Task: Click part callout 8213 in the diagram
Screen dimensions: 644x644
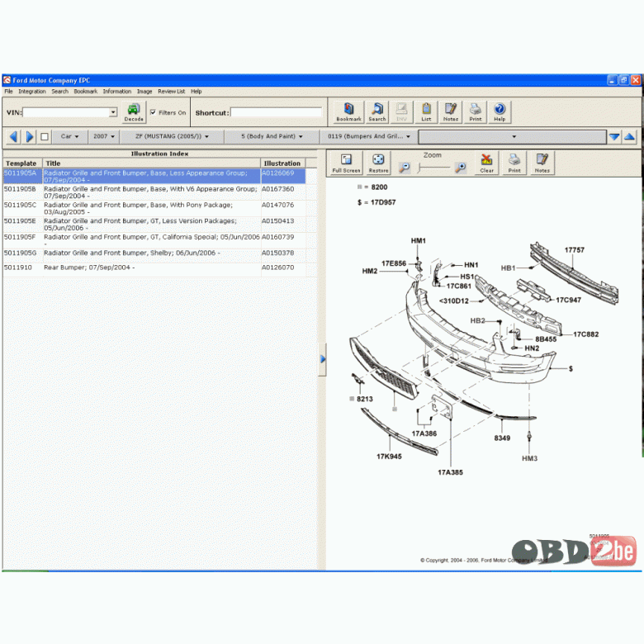Action: point(365,399)
